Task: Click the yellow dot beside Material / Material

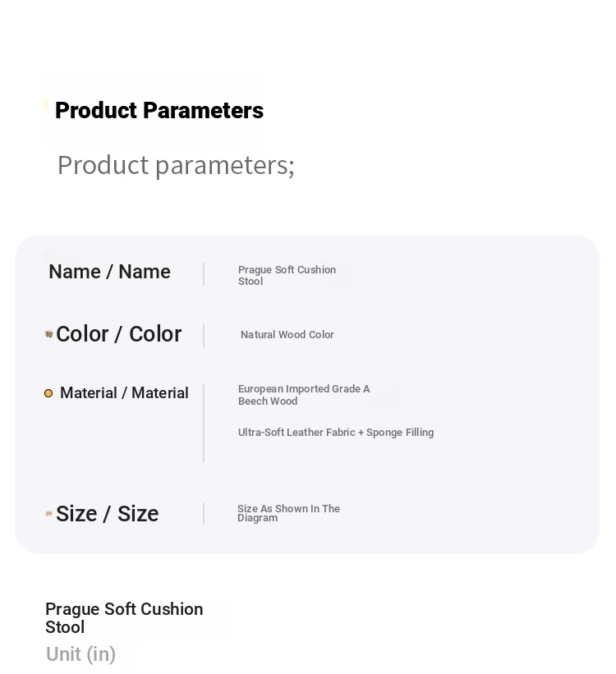Action: pos(48,394)
